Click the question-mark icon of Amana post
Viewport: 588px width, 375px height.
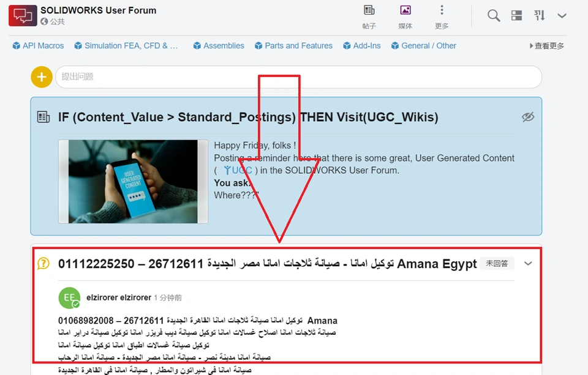click(x=43, y=264)
